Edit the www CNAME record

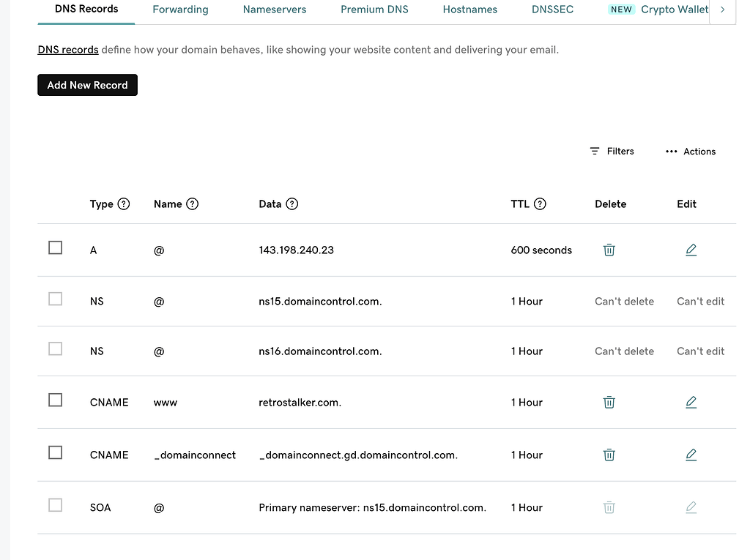point(691,403)
